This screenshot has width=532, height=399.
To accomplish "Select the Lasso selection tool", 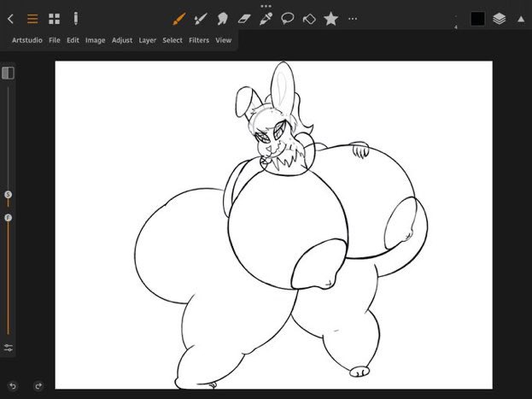I will [288, 18].
